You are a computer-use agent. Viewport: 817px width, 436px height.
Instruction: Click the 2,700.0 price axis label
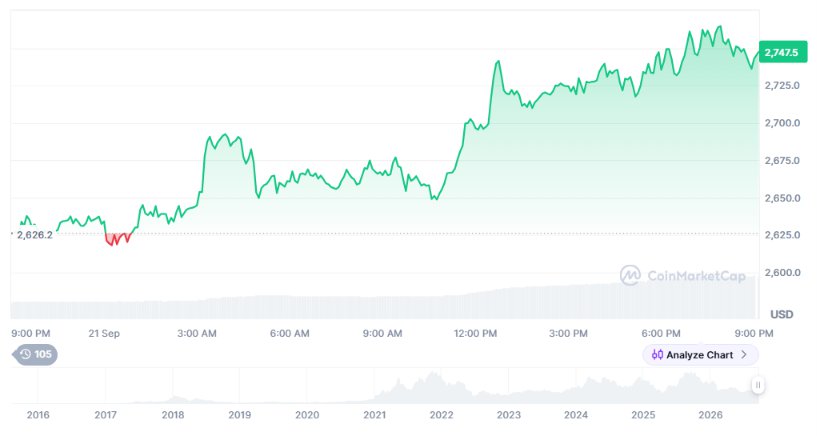pos(782,123)
